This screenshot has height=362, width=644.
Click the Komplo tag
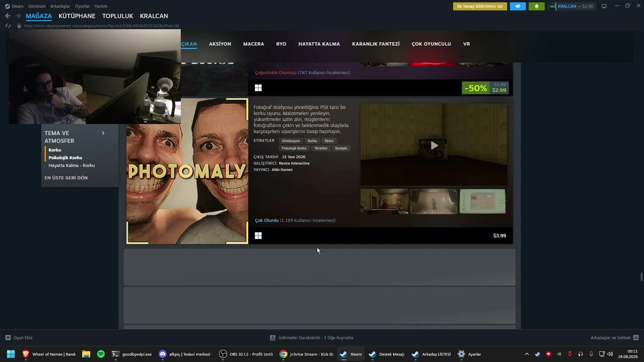click(x=341, y=148)
